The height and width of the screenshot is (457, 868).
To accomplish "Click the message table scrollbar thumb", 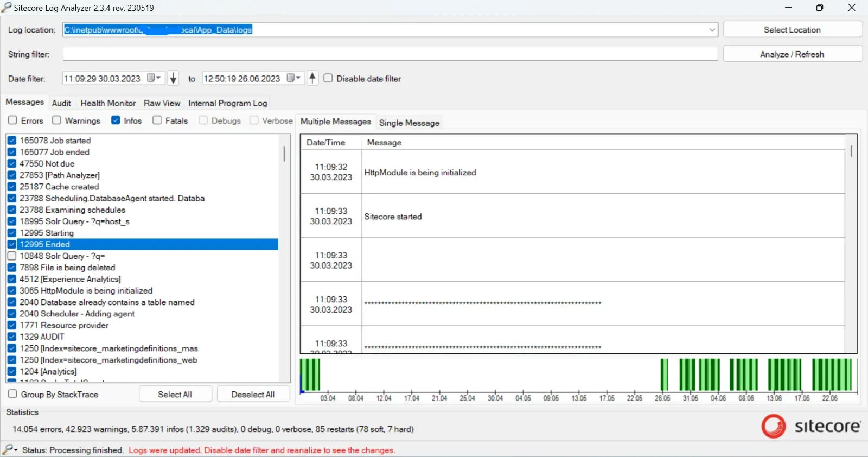I will tap(851, 151).
